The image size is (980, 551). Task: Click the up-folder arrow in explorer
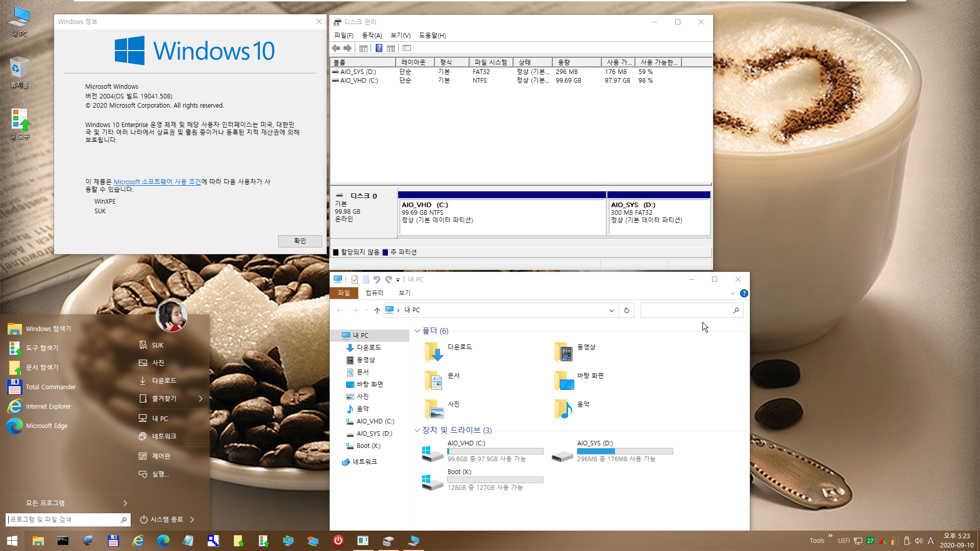click(377, 310)
